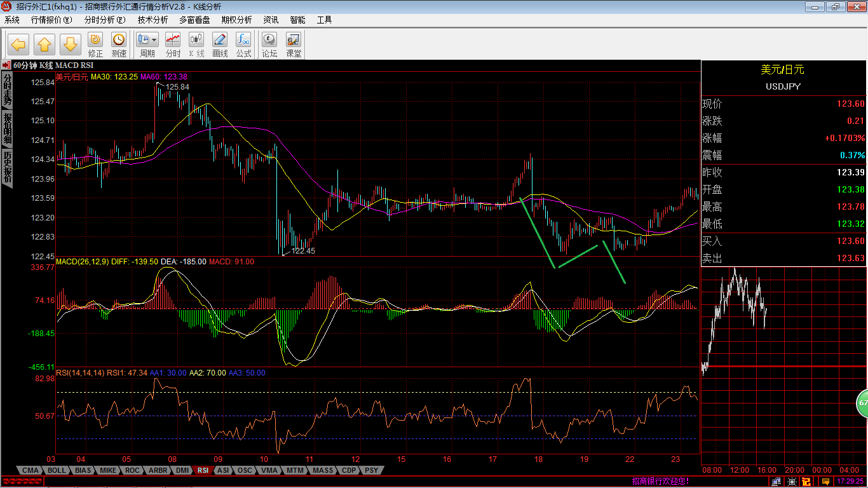Click the RSI(14,14,14) indicator label

[80, 373]
